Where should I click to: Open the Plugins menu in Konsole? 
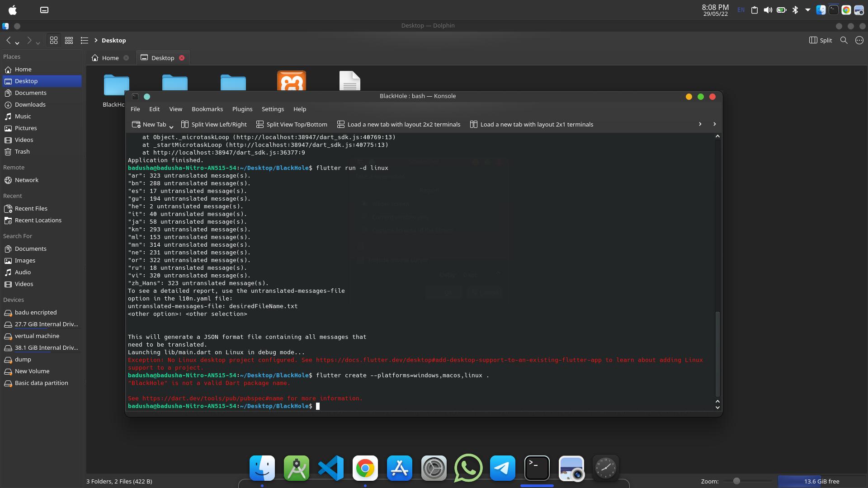point(242,109)
